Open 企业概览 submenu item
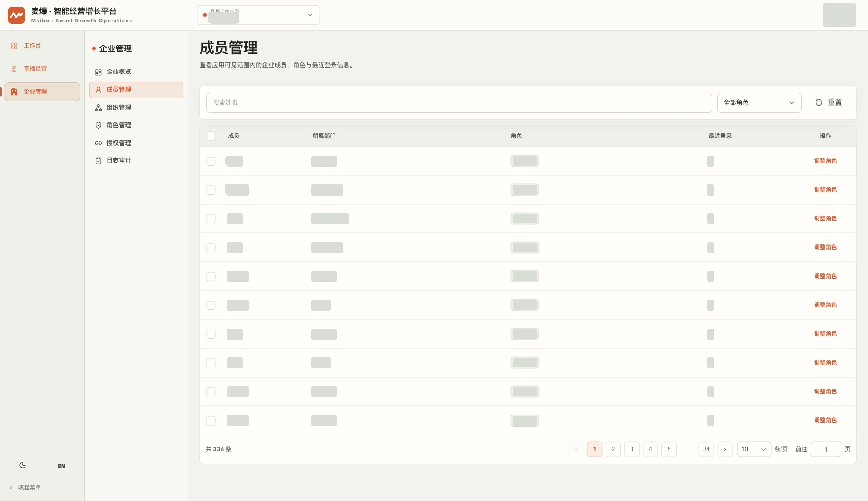Screen dimensions: 868x501 click(x=136, y=72)
